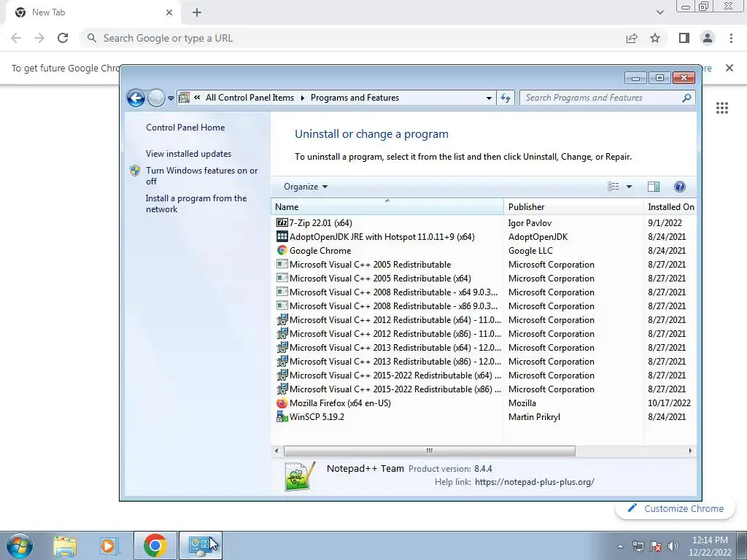Click the breadcrumb double-chevron overflow
Screen dimensions: 747x560
tap(197, 98)
